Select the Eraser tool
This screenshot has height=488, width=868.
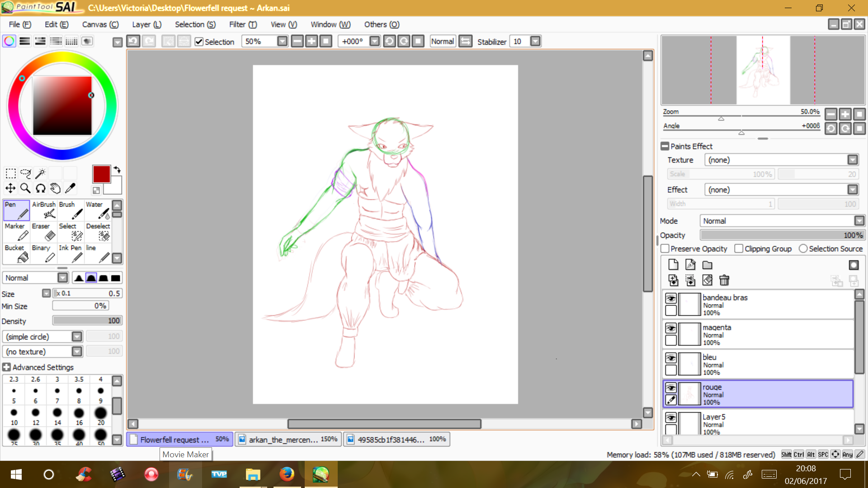pyautogui.click(x=43, y=232)
